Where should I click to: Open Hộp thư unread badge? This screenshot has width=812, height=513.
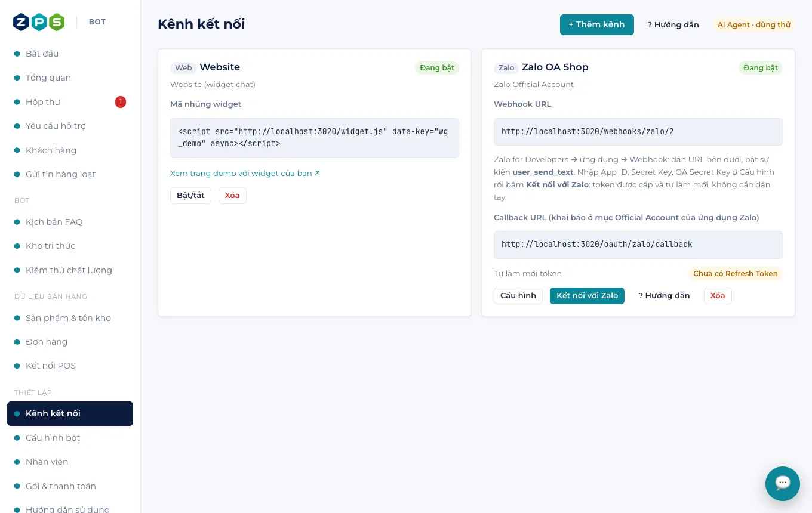click(x=121, y=102)
